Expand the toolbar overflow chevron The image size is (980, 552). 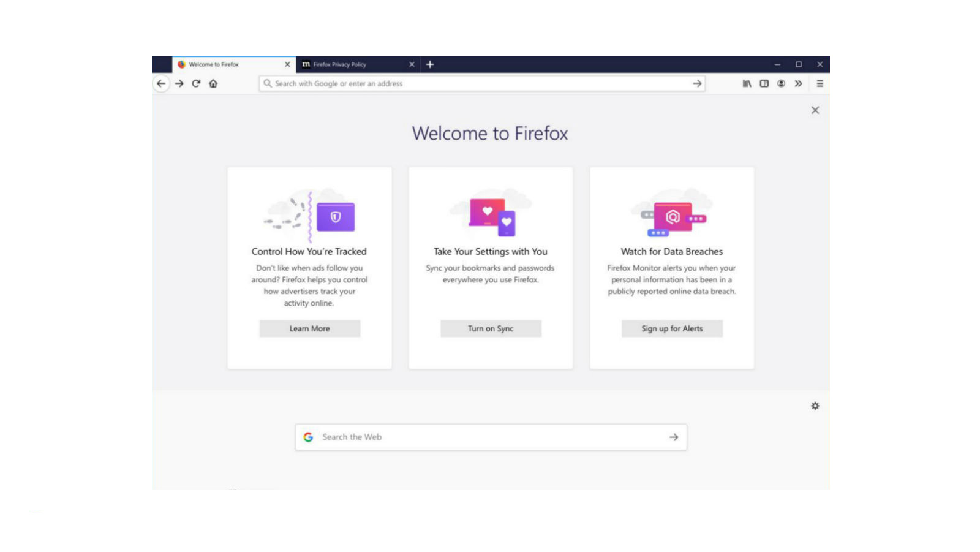pyautogui.click(x=798, y=84)
